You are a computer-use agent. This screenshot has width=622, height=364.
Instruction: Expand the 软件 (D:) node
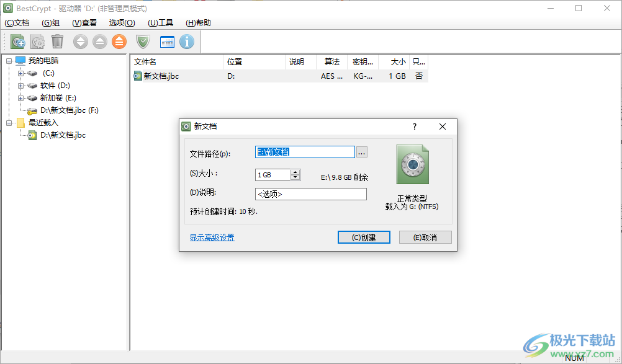pyautogui.click(x=20, y=86)
